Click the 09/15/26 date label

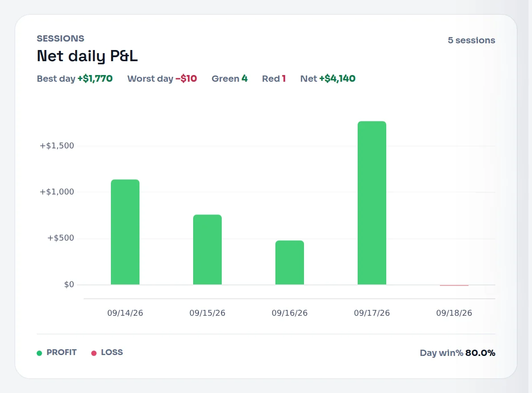207,313
